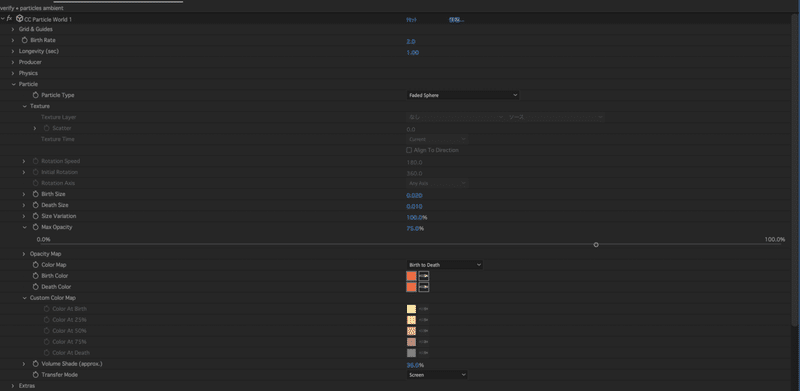Collapse the Texture group
Image resolution: width=800 pixels, height=391 pixels.
pos(24,106)
